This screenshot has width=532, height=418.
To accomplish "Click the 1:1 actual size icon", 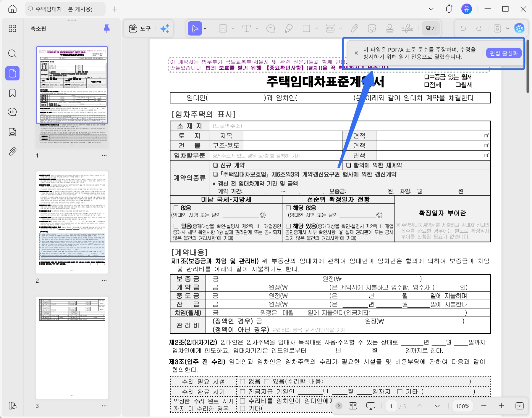I will 519,406.
